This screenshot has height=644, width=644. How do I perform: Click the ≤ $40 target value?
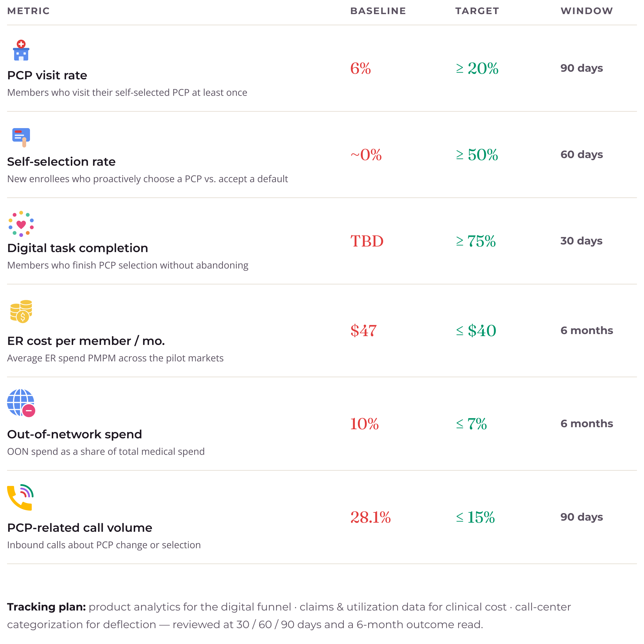[x=476, y=331]
